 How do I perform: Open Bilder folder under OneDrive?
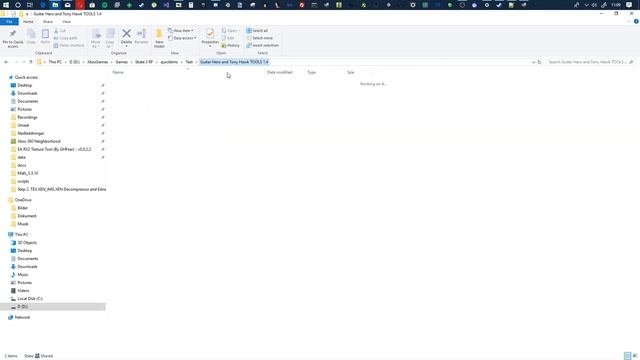pos(22,208)
